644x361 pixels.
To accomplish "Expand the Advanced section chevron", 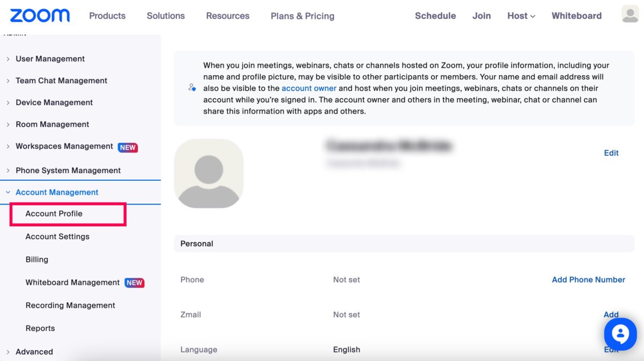I will tap(8, 352).
